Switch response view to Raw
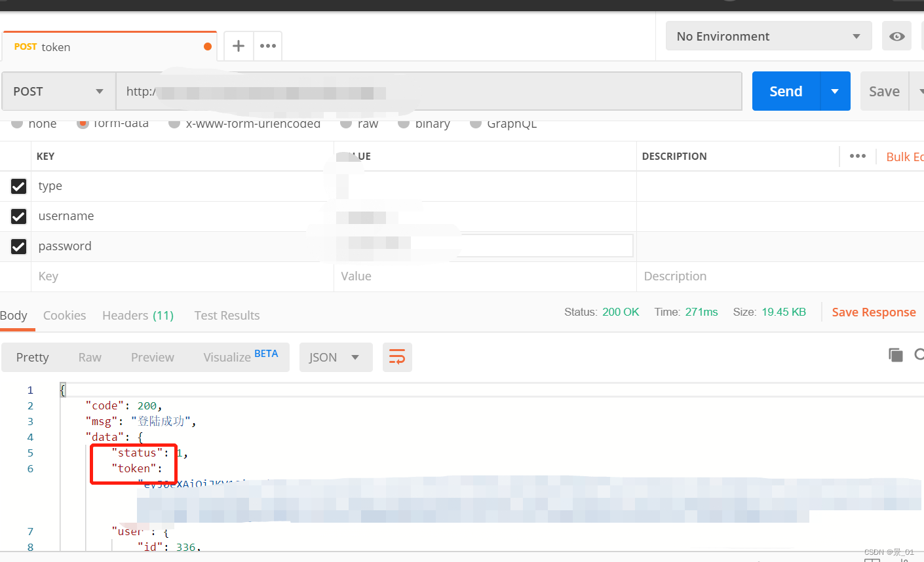 pyautogui.click(x=90, y=357)
